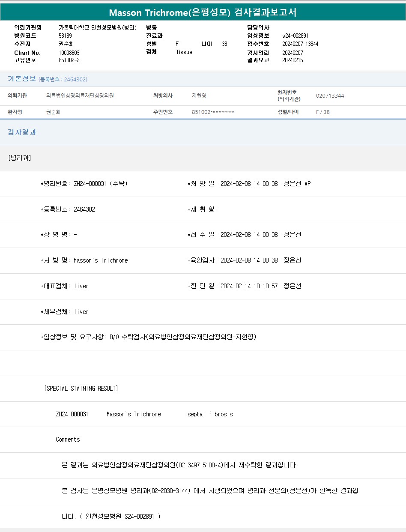Click the 진단일 timestamp 2024-02-14 10:10:57
The height and width of the screenshot is (532, 406).
click(249, 286)
